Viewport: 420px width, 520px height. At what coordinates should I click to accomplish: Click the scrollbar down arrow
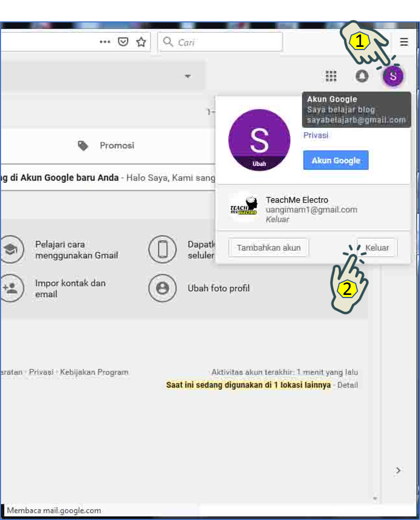point(375,499)
